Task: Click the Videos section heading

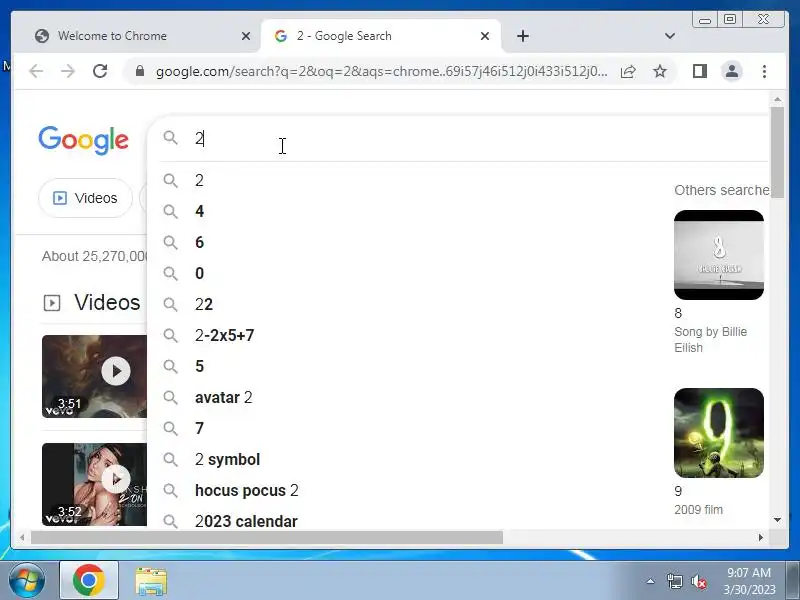Action: click(x=107, y=303)
